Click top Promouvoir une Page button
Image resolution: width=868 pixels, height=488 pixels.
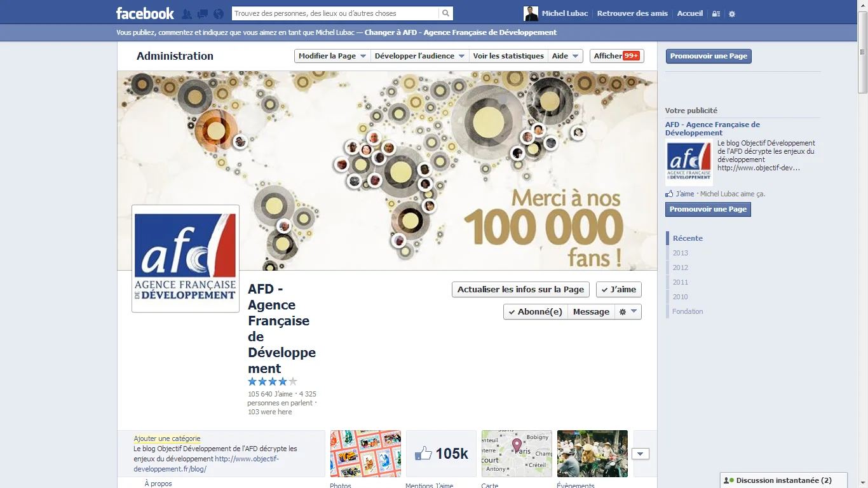pyautogui.click(x=709, y=56)
